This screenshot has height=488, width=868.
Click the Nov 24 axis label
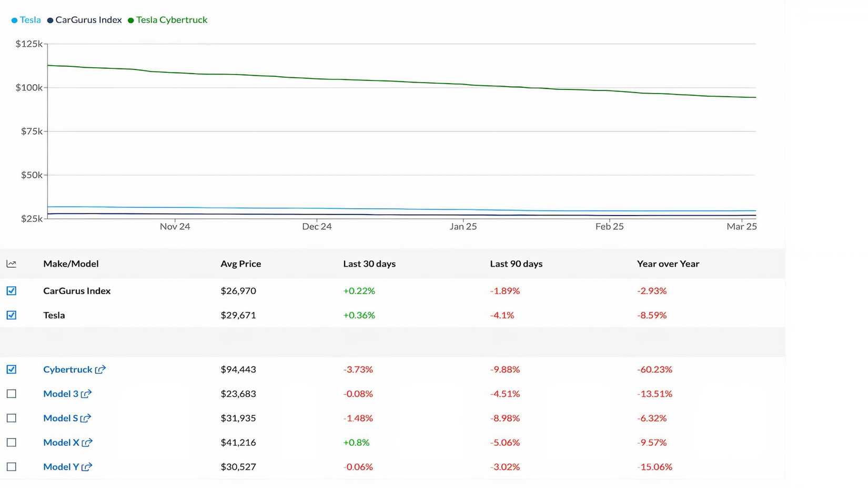[175, 227]
